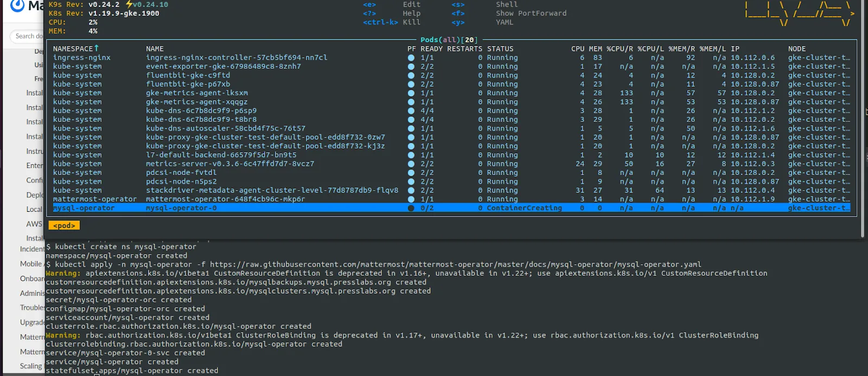This screenshot has width=868, height=376.
Task: Click the secret/mysql-operator-orc created line
Action: coord(119,300)
